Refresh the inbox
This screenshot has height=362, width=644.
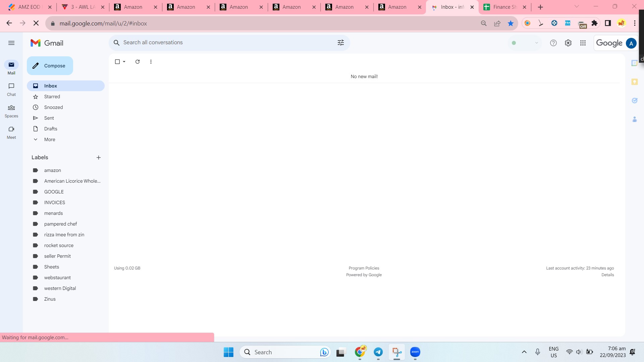coord(138,62)
